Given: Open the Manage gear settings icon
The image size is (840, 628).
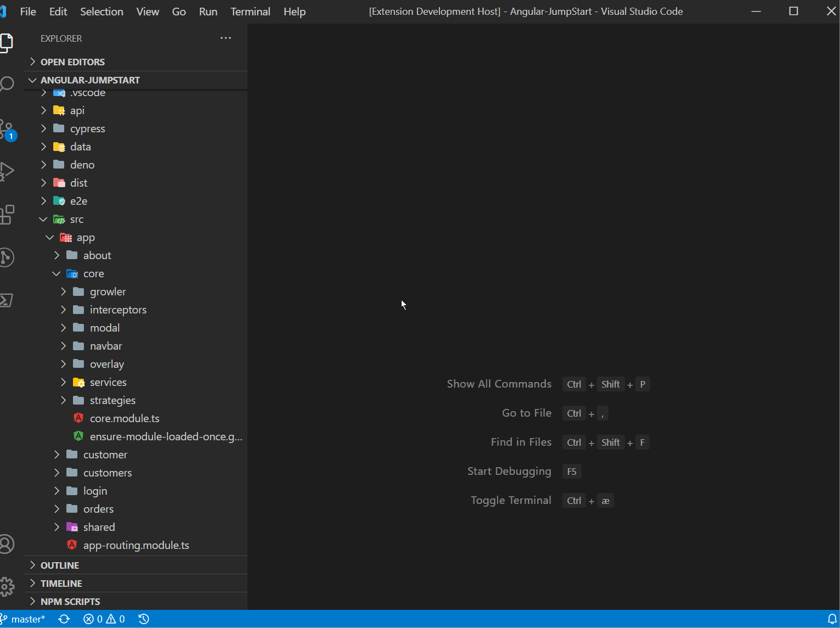Looking at the screenshot, I should (7, 587).
